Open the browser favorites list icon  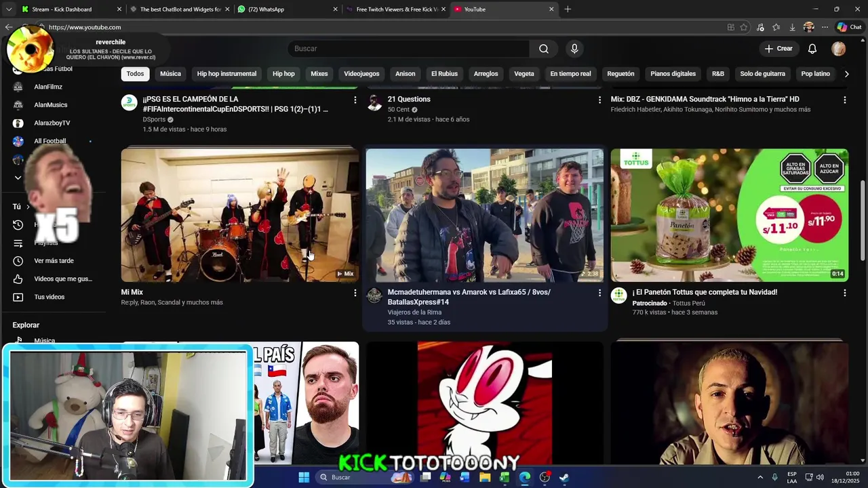coord(776,27)
